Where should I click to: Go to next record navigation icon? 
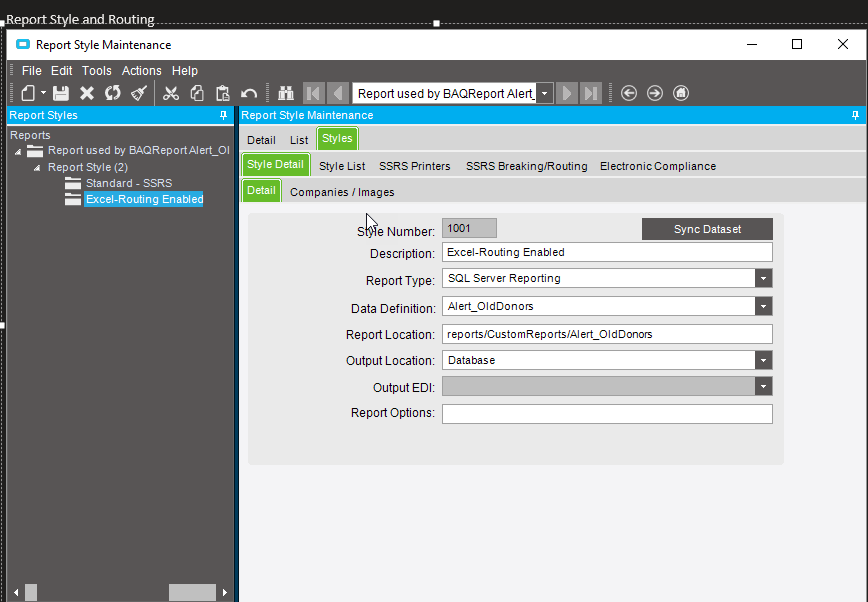566,93
